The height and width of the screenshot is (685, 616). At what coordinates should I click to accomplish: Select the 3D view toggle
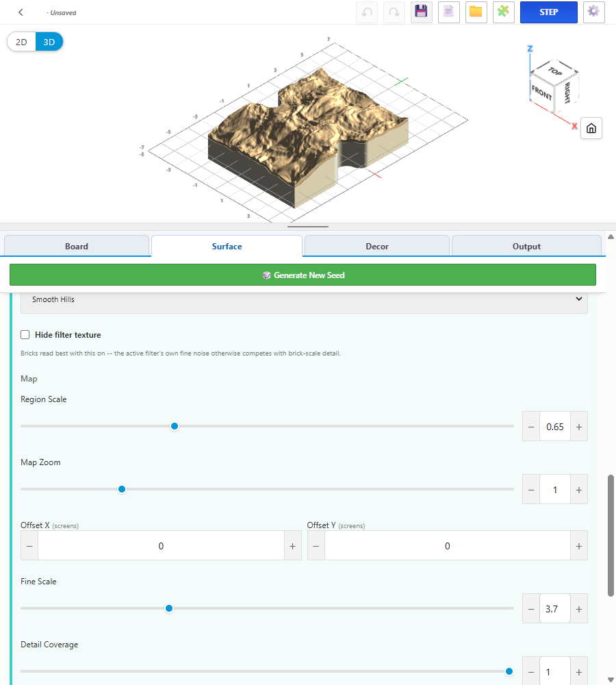pyautogui.click(x=49, y=42)
